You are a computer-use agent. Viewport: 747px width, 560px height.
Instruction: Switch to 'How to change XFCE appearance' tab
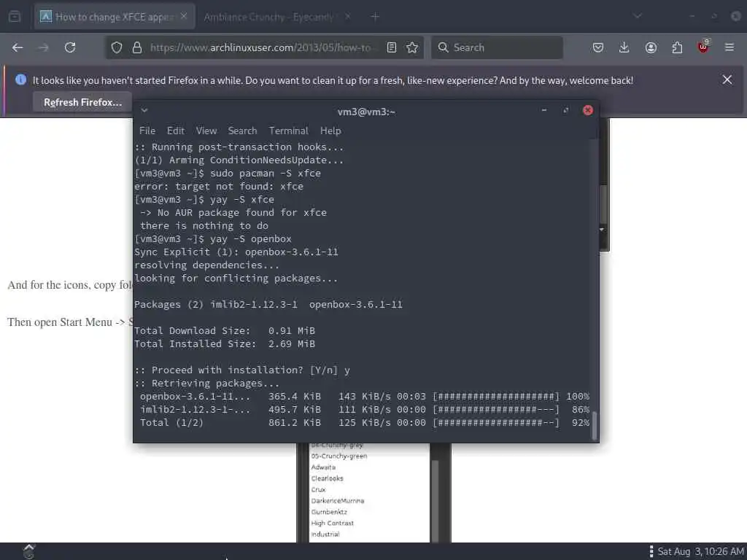click(x=115, y=17)
